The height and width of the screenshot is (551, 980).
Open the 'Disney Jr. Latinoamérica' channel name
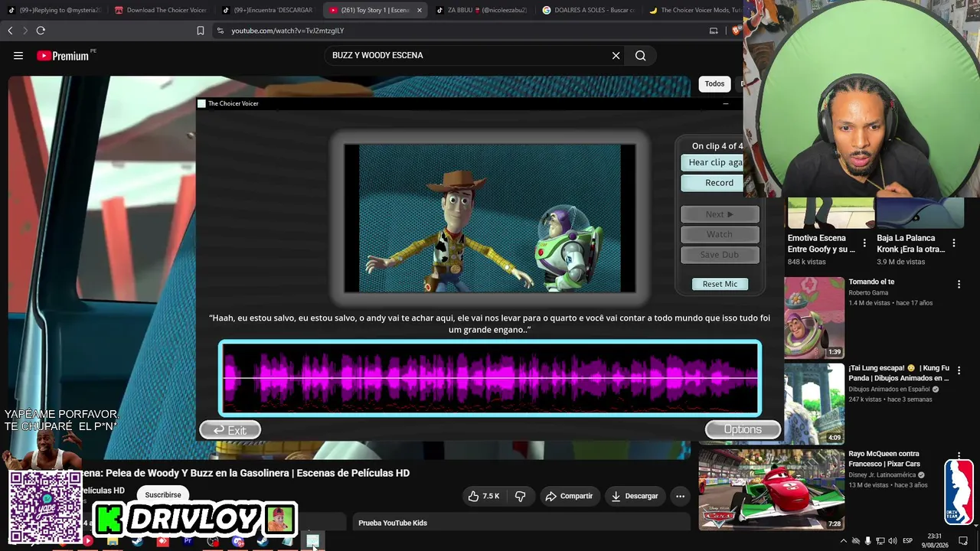coord(883,474)
